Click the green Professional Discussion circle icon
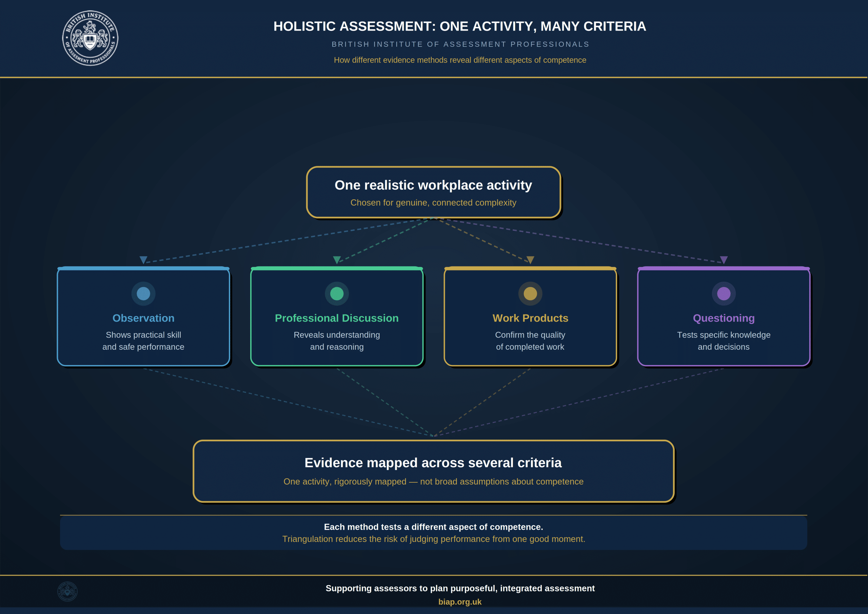 click(337, 293)
